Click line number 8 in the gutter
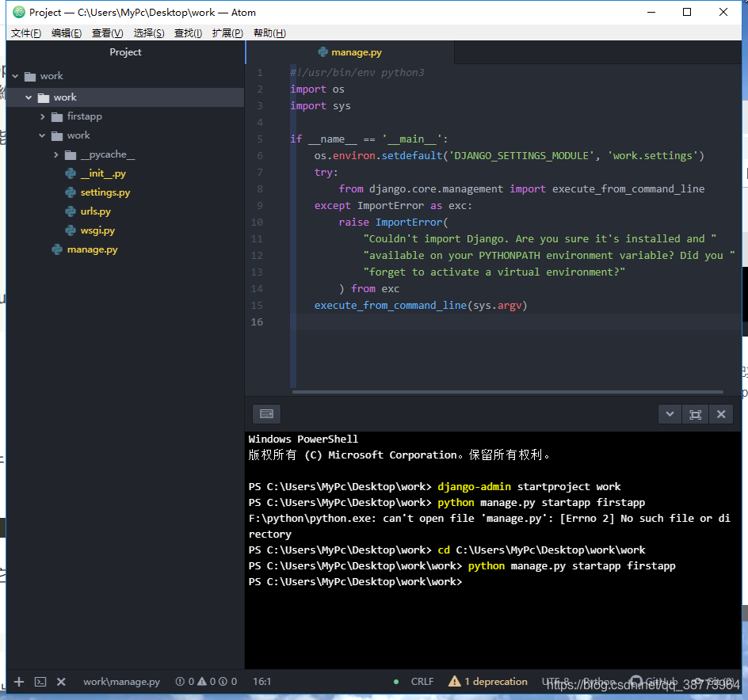Viewport: 748px width, 700px height. [260, 188]
